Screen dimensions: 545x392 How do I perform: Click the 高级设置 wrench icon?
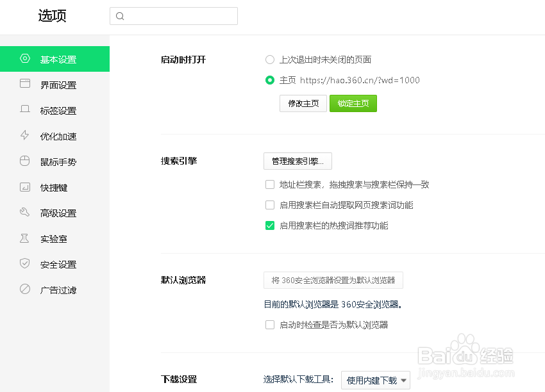(24, 212)
